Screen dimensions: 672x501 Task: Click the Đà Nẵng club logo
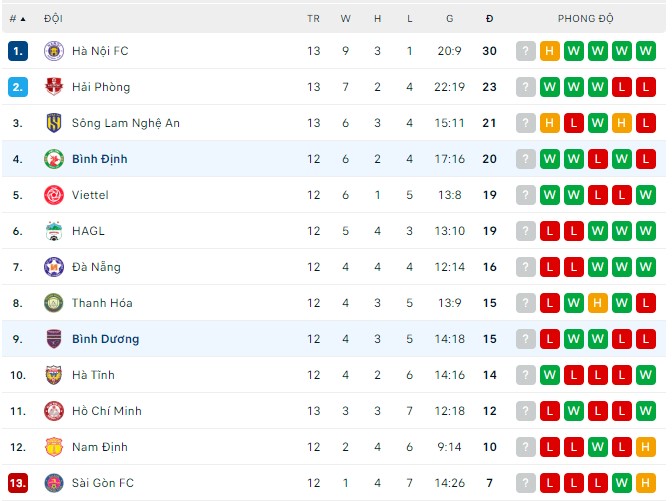pos(54,267)
